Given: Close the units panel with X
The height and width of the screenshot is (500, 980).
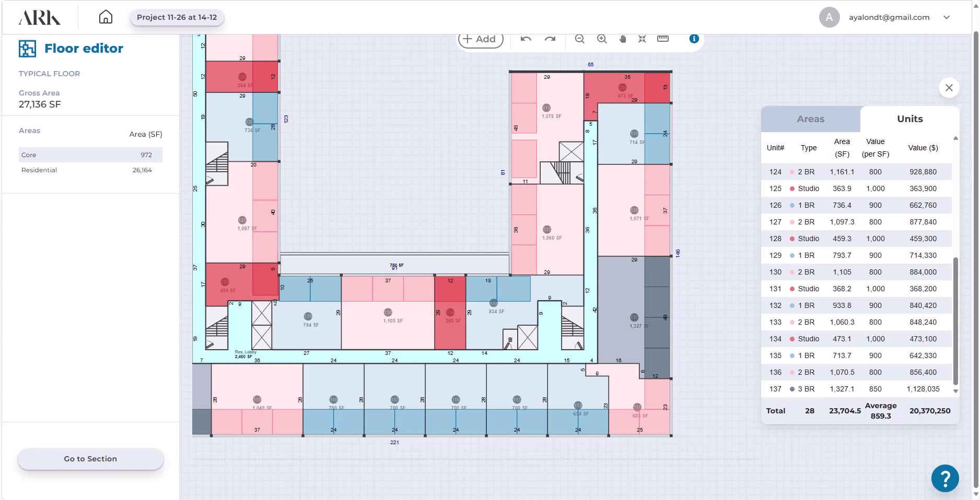Looking at the screenshot, I should click(x=949, y=88).
